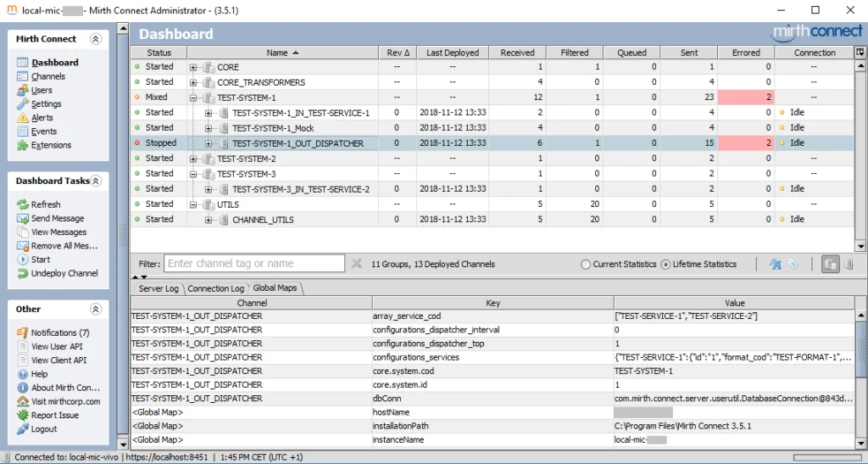Viewport: 868px width, 464px height.
Task: Collapse the Other panel
Action: pyautogui.click(x=96, y=309)
